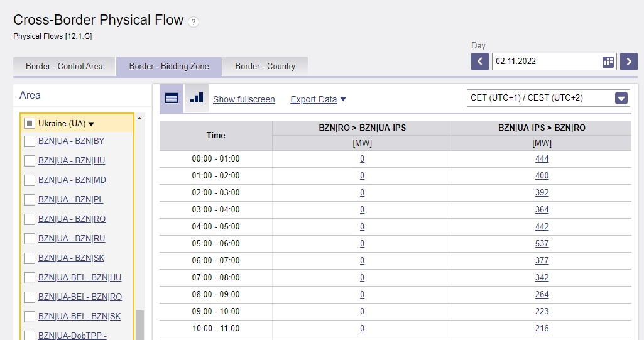Check the BZN|UA - BZN|BY checkbox

pos(30,141)
